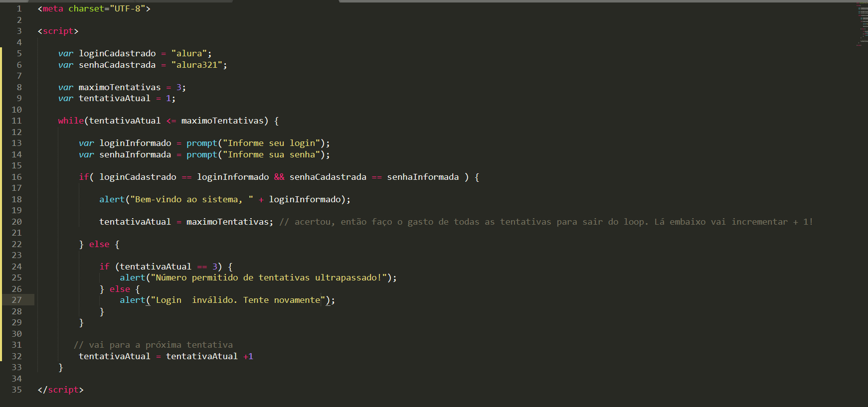Click the code minimap preview
This screenshot has height=407, width=868.
[x=863, y=24]
